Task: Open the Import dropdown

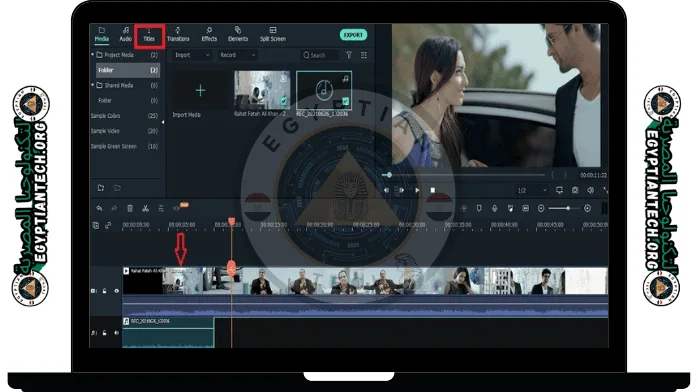Action: pyautogui.click(x=192, y=55)
